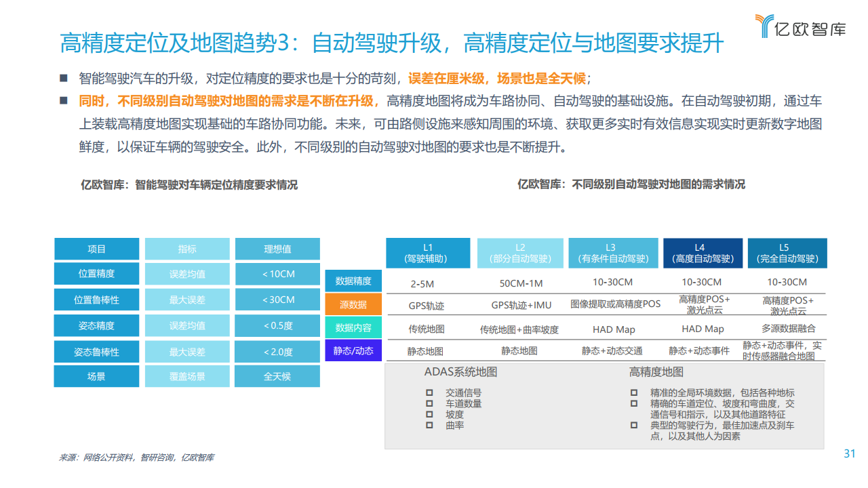Click the 静态地图 cell under L1

(x=425, y=351)
